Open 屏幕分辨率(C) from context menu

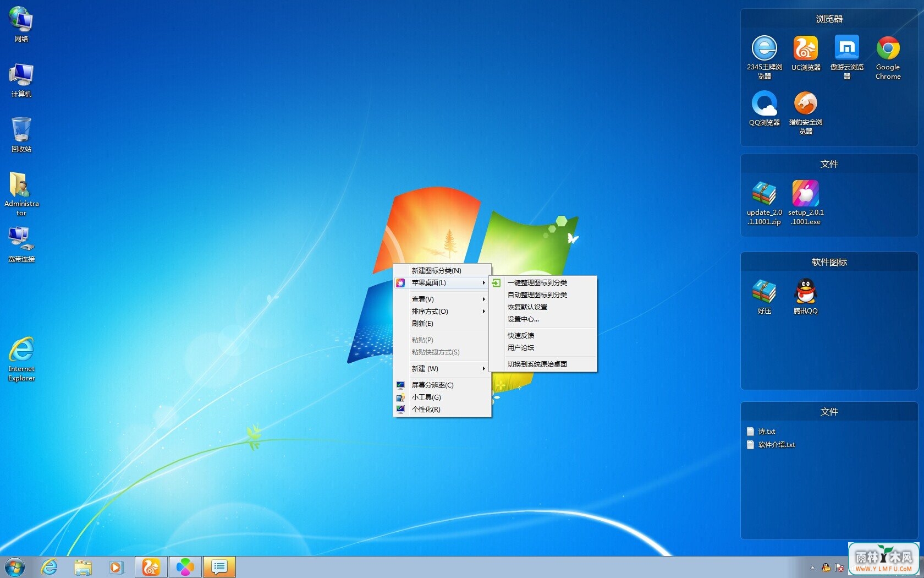(442, 385)
